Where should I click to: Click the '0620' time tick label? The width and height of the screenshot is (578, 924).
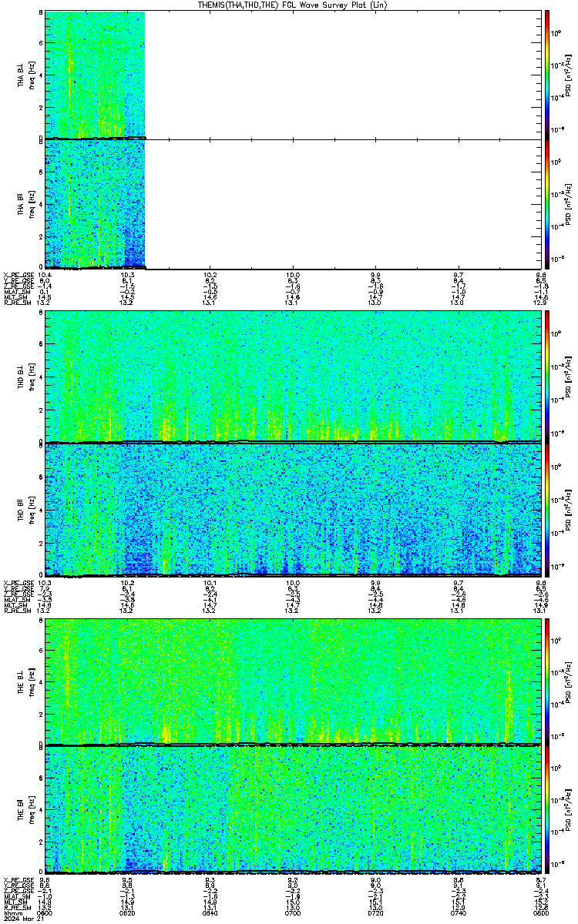tap(128, 913)
